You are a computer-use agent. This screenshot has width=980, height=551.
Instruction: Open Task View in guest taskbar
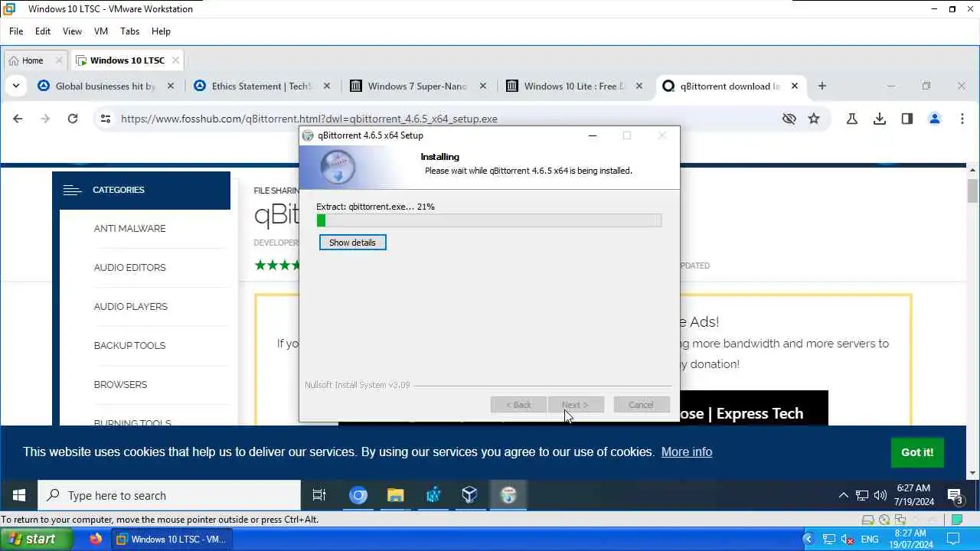click(x=319, y=495)
